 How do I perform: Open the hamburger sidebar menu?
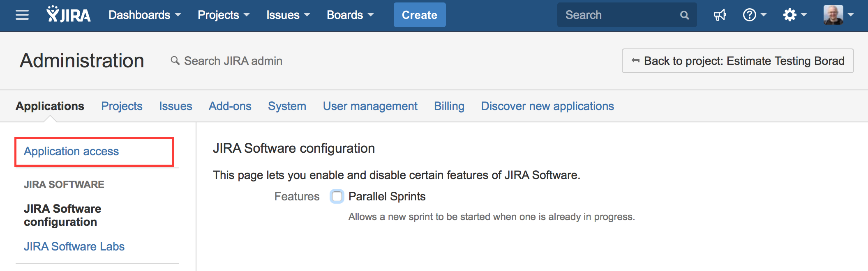(x=22, y=15)
